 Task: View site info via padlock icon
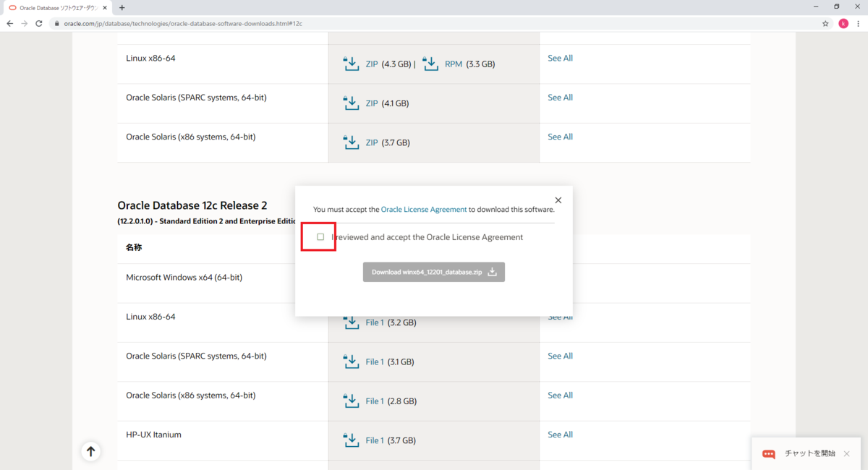[x=58, y=23]
